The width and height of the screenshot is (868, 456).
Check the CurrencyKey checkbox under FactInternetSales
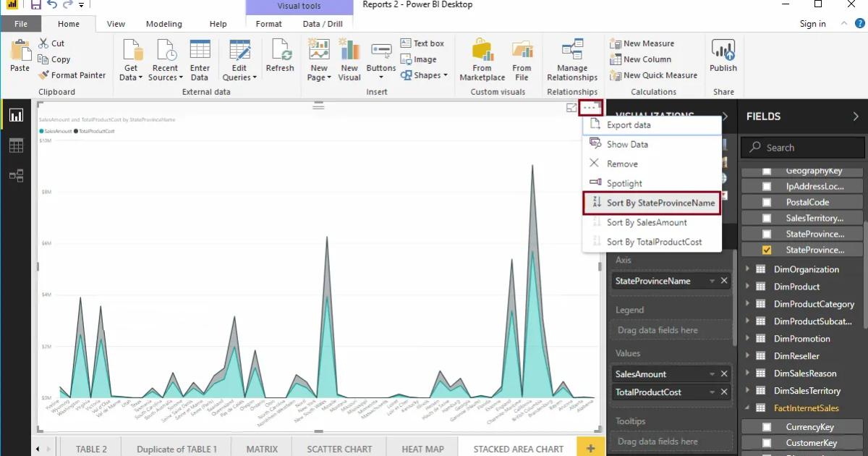coord(767,425)
